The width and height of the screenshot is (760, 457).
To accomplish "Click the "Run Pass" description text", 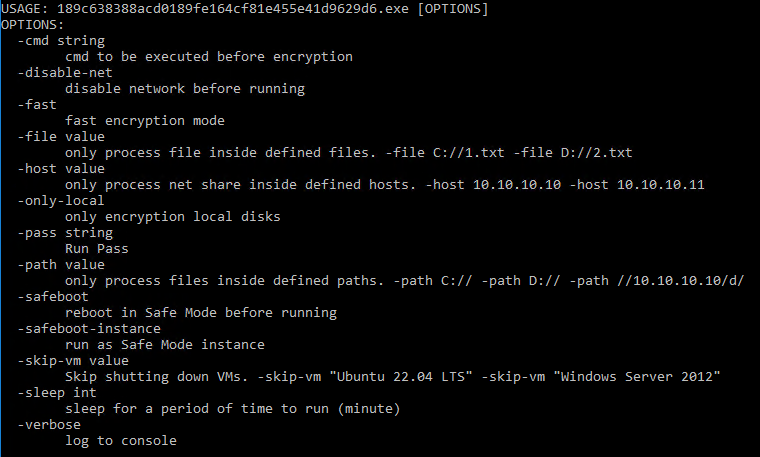I will pos(97,249).
